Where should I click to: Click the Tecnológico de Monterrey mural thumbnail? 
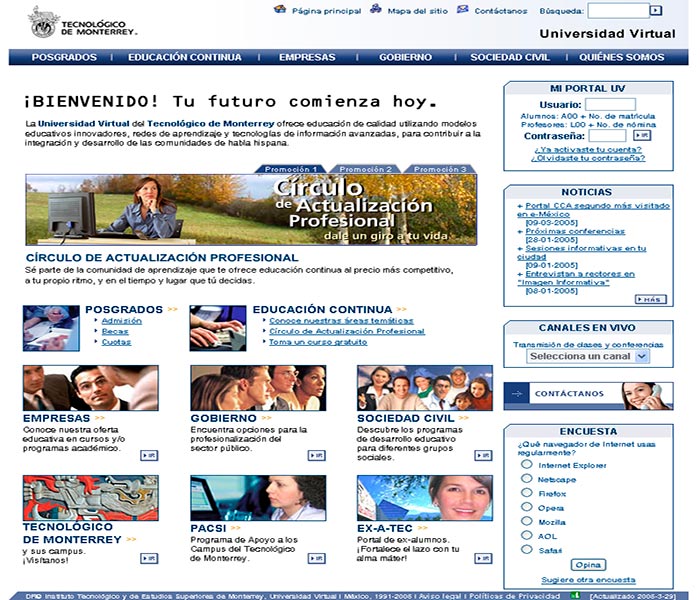(x=91, y=498)
